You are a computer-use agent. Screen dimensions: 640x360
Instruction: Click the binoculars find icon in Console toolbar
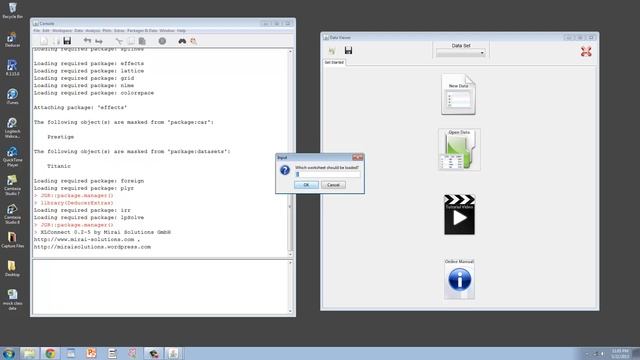(182, 41)
